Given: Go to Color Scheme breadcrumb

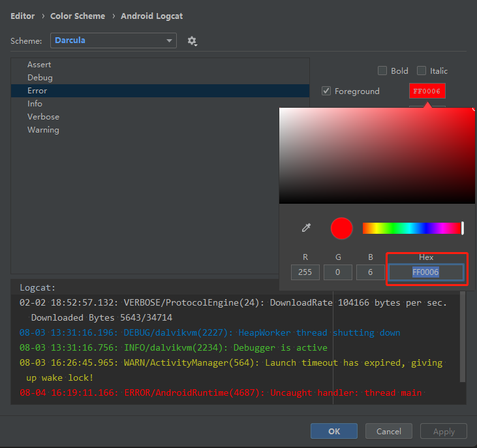Looking at the screenshot, I should pos(78,16).
